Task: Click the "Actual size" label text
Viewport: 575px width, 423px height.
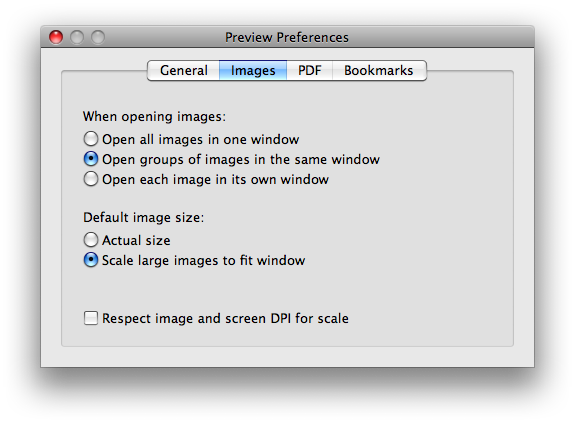Action: [136, 240]
